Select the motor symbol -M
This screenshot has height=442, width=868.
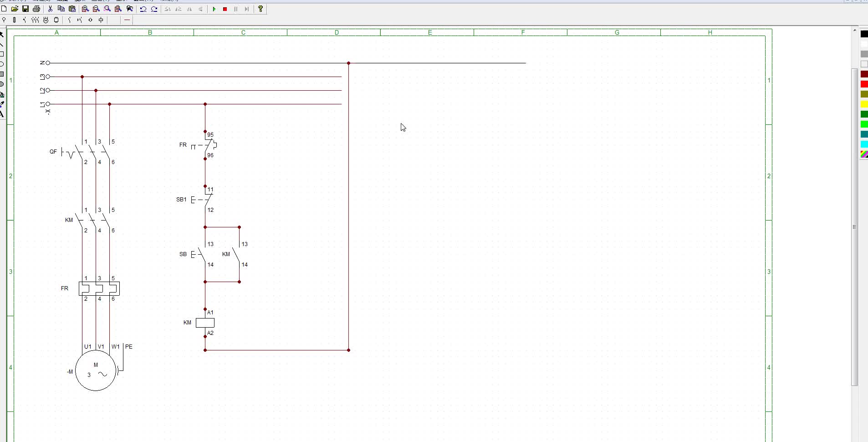tap(96, 370)
